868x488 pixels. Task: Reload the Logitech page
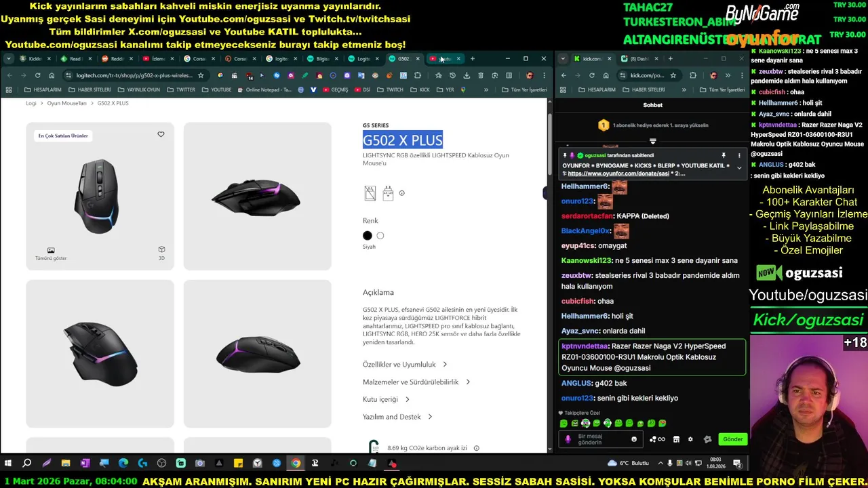pyautogui.click(x=37, y=75)
